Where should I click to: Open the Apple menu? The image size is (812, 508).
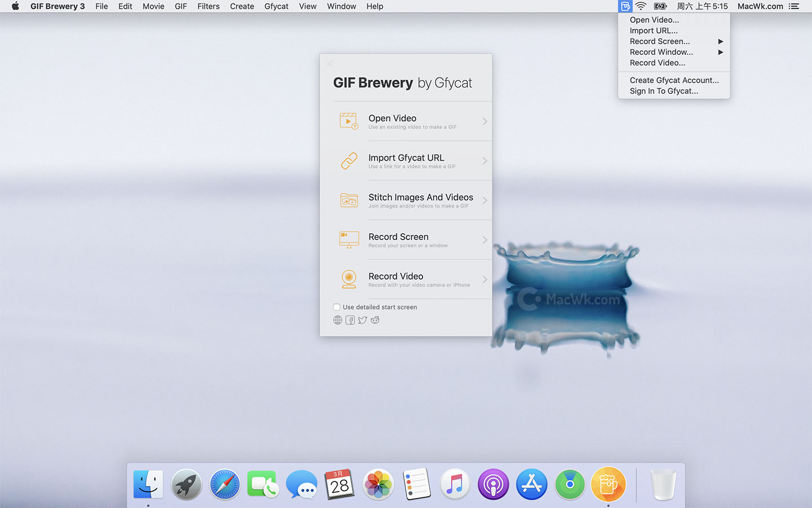[x=15, y=6]
